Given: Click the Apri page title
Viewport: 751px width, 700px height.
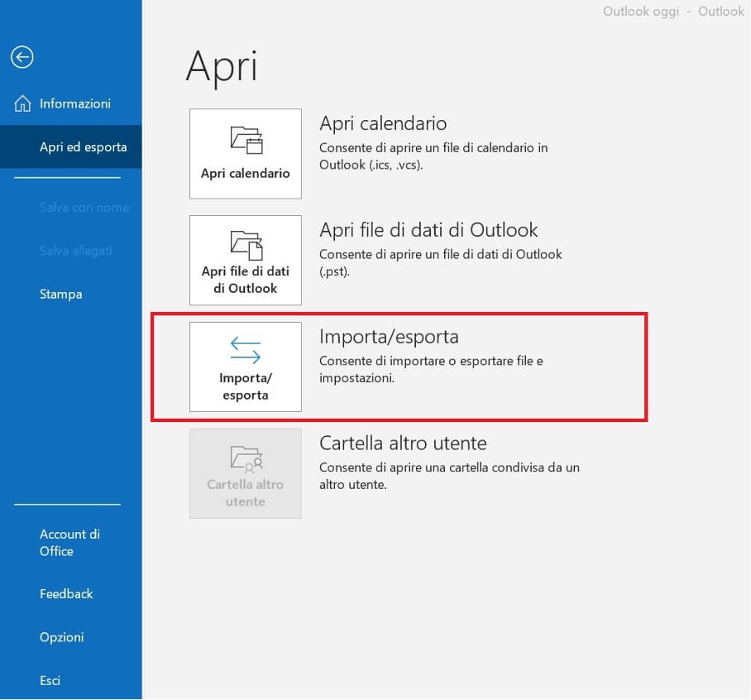Looking at the screenshot, I should tap(222, 67).
